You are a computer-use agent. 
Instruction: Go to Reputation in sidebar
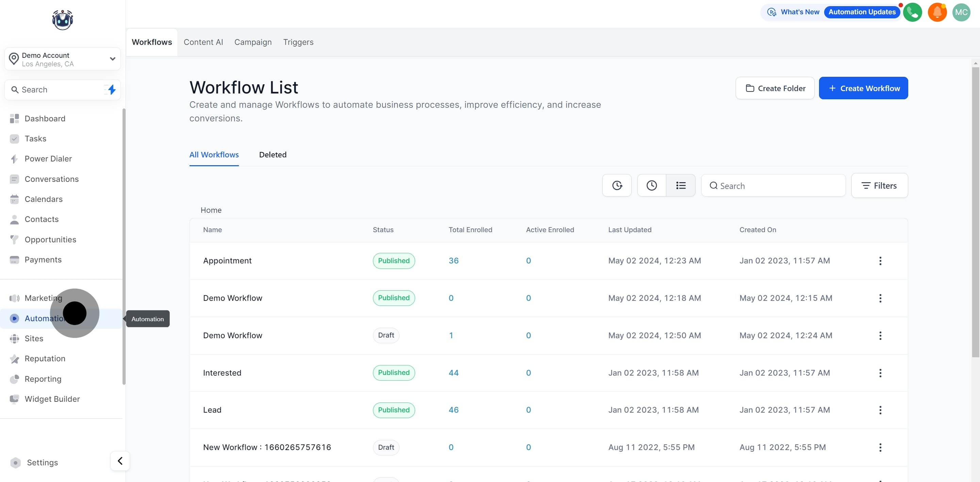tap(45, 359)
